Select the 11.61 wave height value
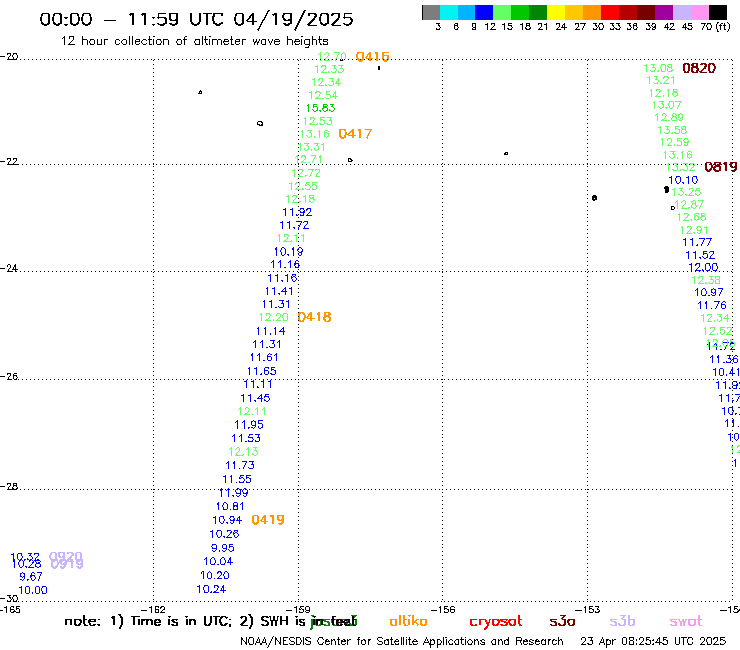740x650 pixels. tap(264, 358)
